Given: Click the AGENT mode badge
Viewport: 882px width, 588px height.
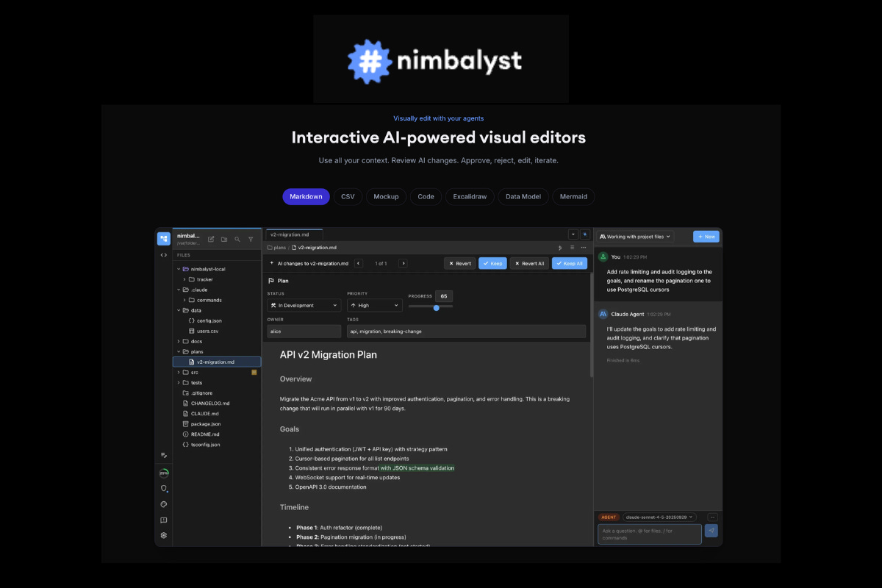Looking at the screenshot, I should [x=609, y=517].
